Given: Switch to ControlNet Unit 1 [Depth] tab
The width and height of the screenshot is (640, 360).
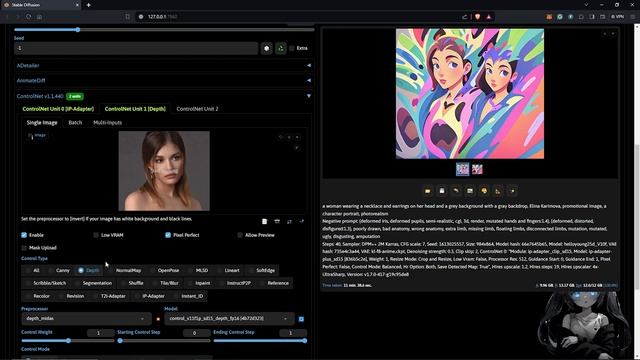Looking at the screenshot, I should tap(135, 109).
